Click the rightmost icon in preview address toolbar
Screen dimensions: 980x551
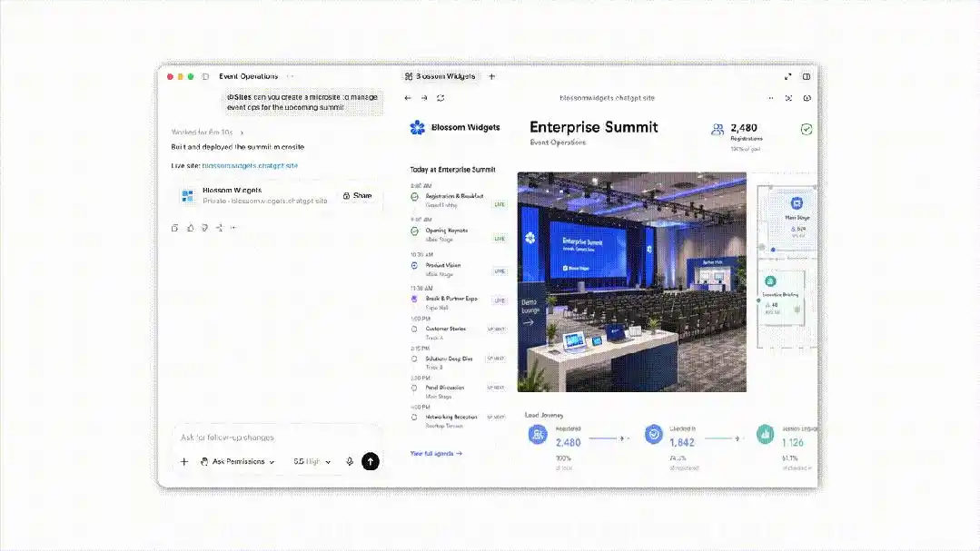tap(807, 98)
